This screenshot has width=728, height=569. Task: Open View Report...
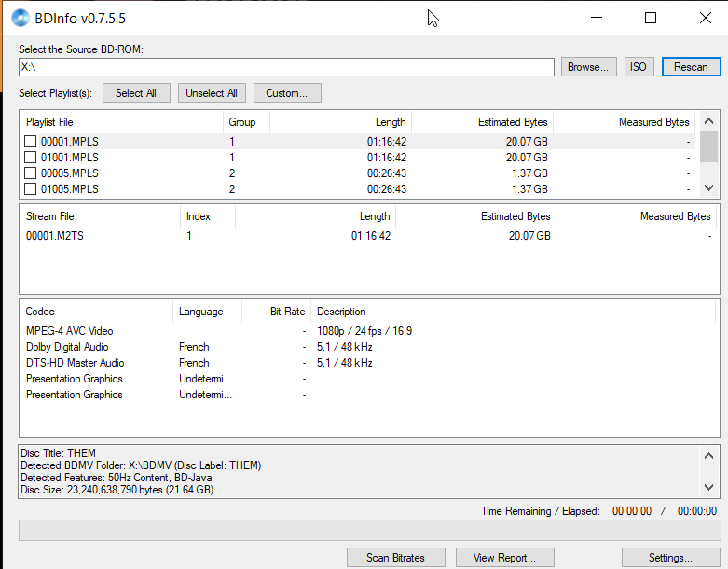(x=504, y=558)
